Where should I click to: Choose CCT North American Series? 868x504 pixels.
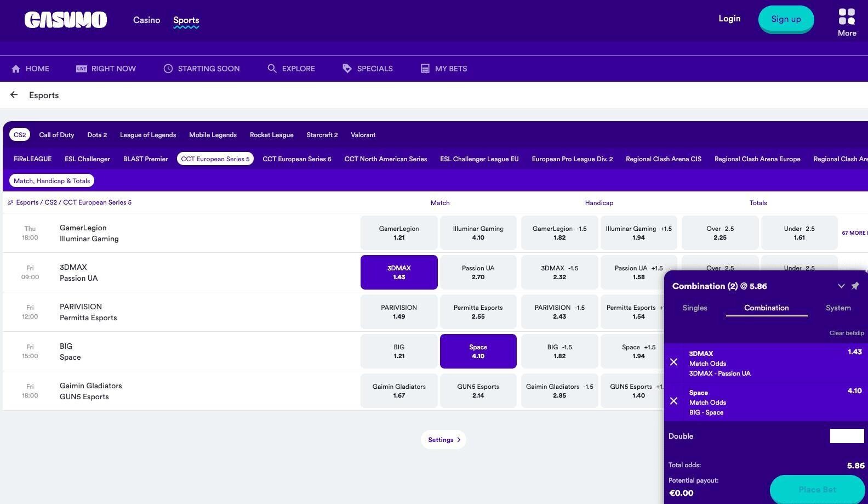[386, 159]
